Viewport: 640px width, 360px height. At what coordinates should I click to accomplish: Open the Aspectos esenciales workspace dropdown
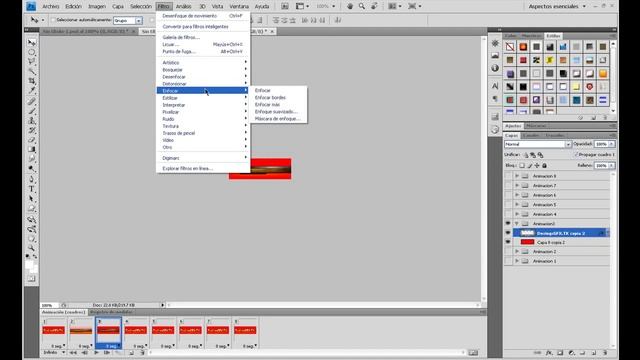pos(557,6)
